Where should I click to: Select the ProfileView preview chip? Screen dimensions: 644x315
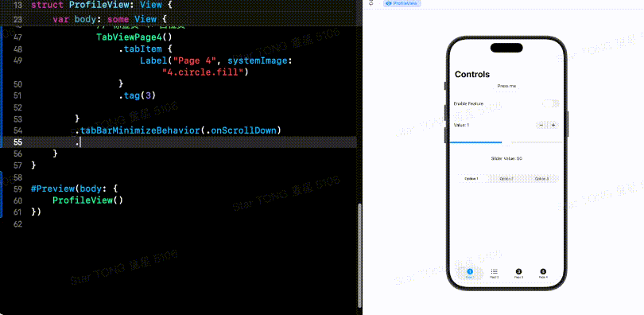(402, 3)
